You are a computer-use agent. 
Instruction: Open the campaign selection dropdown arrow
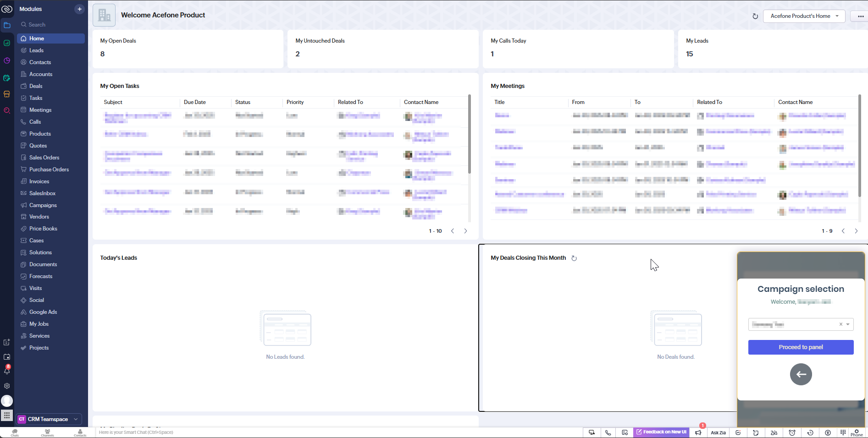click(x=848, y=324)
